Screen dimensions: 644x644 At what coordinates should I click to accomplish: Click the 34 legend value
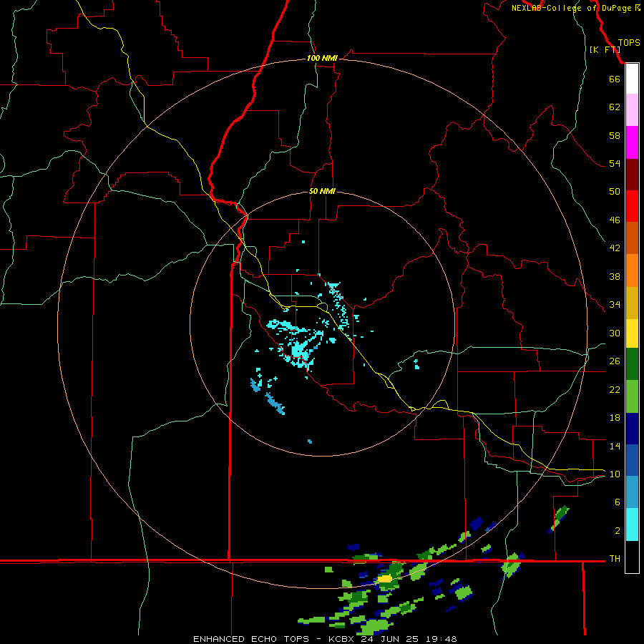[615, 305]
